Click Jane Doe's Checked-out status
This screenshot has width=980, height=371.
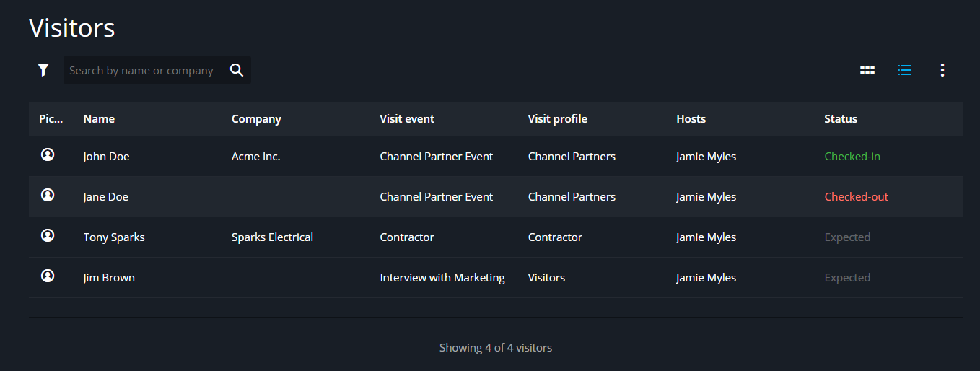pos(856,197)
